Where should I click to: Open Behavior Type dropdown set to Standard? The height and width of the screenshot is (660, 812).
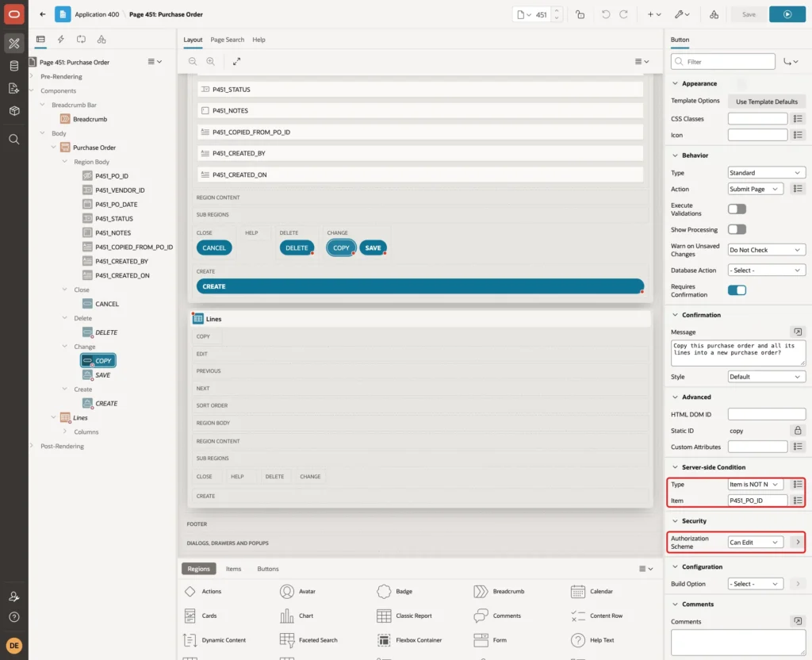767,173
